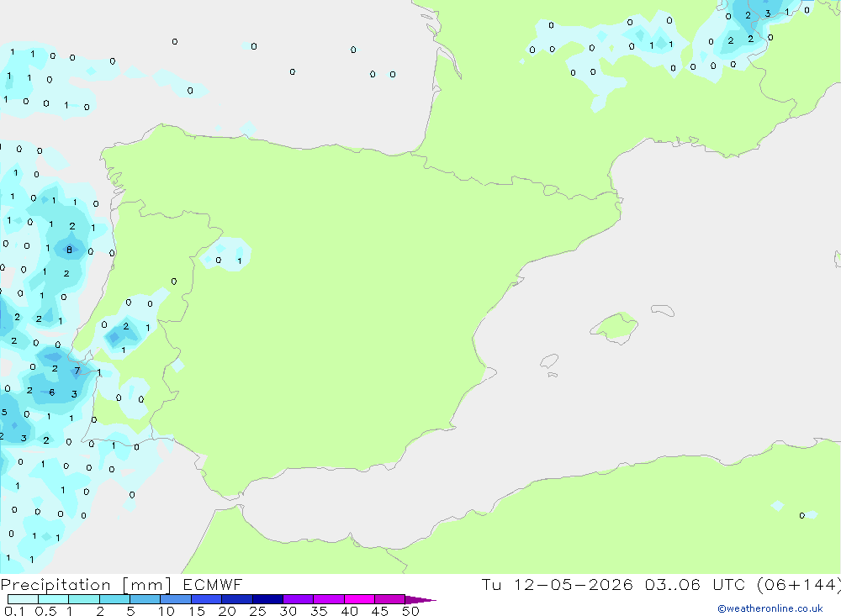Click the 10–15 mm legend swatch
Image resolution: width=841 pixels, height=616 pixels.
click(x=176, y=599)
